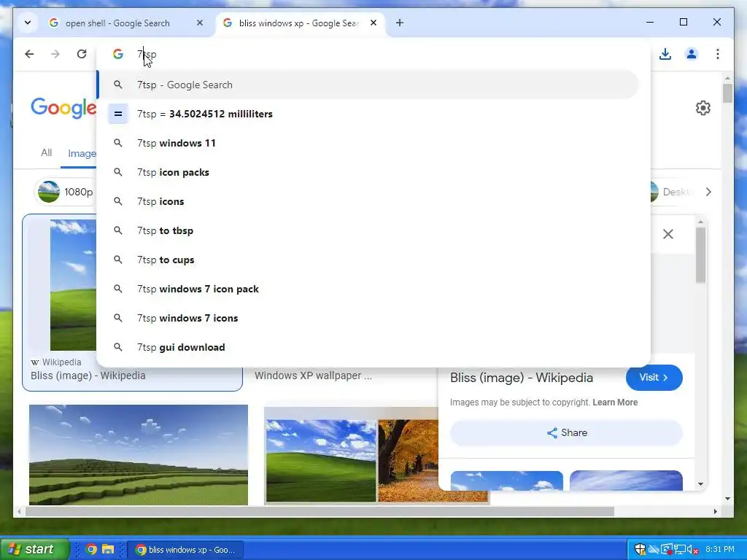Close the image preview panel
The width and height of the screenshot is (747, 560).
[x=668, y=234]
